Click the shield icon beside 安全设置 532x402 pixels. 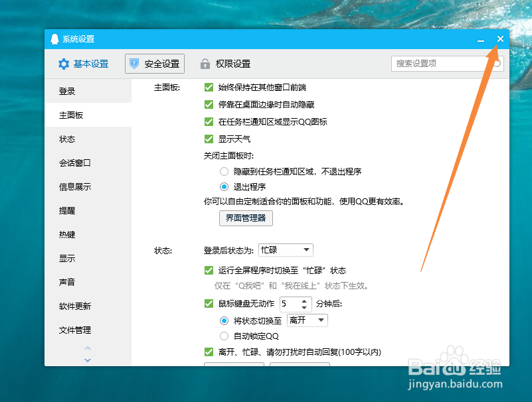134,64
